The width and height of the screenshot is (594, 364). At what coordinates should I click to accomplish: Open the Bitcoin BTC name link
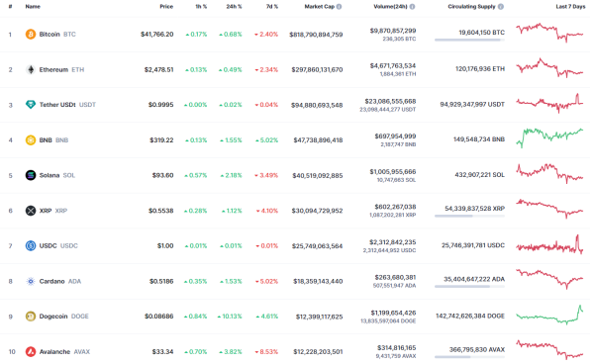57,35
